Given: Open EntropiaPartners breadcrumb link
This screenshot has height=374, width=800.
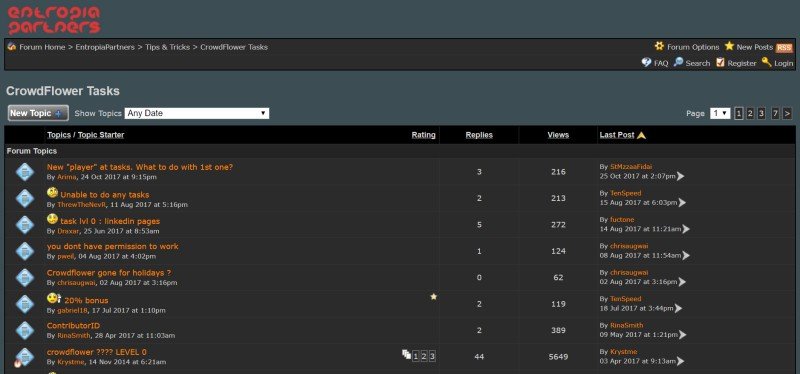Looking at the screenshot, I should (x=105, y=47).
